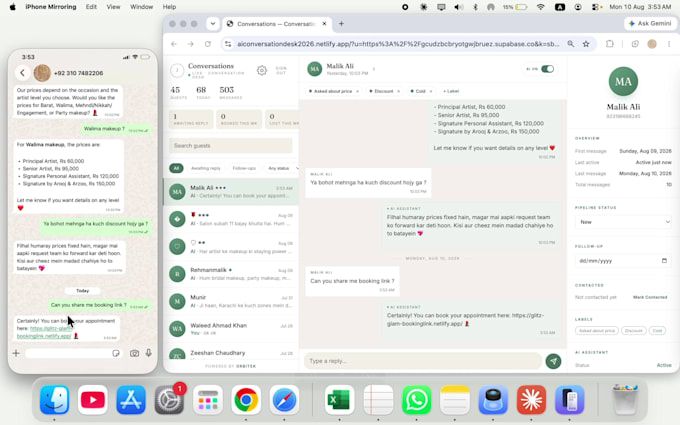Open Rehmanmalik conversation
The height and width of the screenshot is (425, 680).
231,274
